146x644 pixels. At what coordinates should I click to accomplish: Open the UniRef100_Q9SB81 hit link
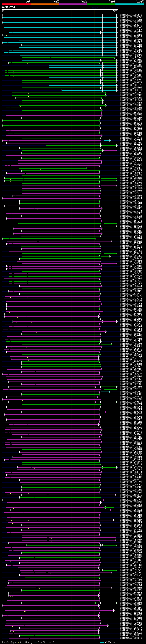point(131,15)
